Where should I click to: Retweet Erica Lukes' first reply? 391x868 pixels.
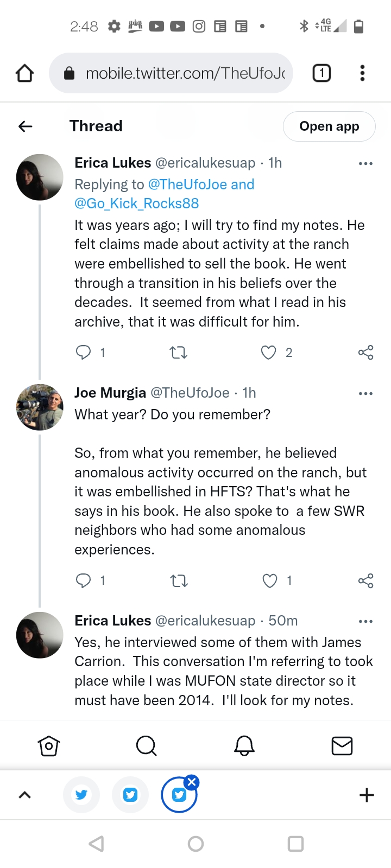[x=179, y=353]
